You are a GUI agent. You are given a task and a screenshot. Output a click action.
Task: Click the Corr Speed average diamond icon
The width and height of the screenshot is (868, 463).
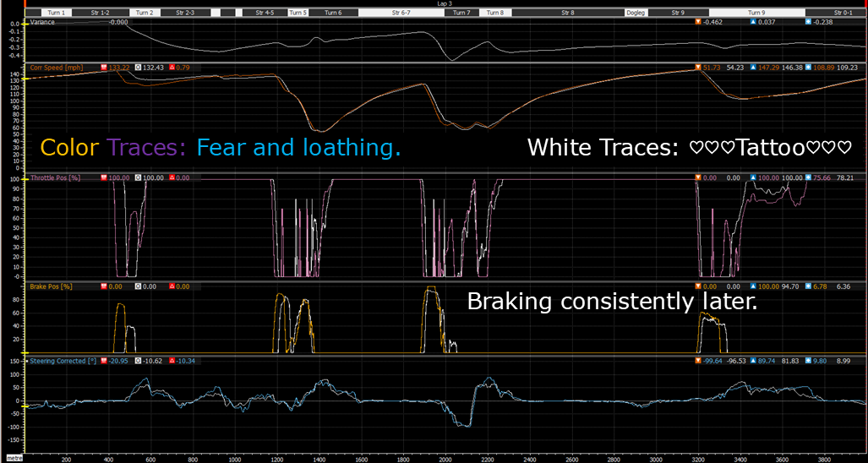pyautogui.click(x=810, y=67)
